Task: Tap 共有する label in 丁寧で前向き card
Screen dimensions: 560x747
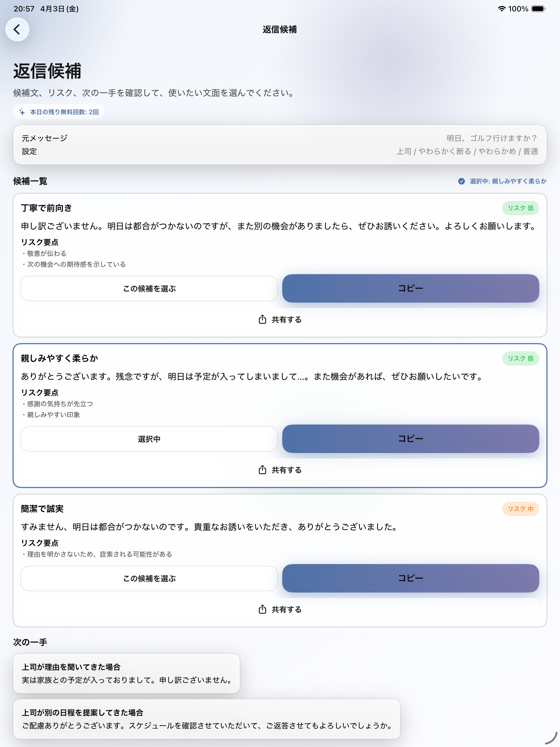Action: (287, 319)
